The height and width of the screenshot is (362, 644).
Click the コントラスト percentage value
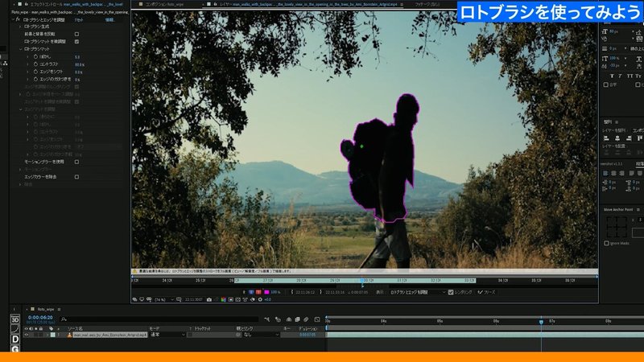[x=79, y=64]
